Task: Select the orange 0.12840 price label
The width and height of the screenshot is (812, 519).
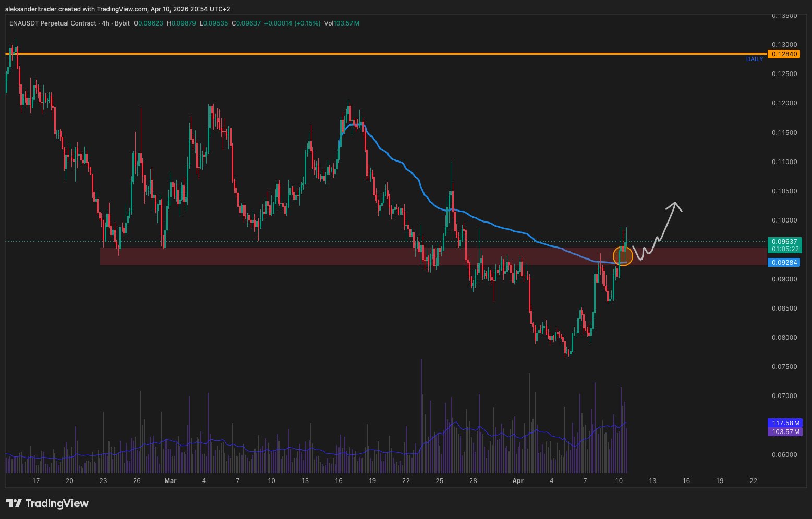Action: point(784,54)
